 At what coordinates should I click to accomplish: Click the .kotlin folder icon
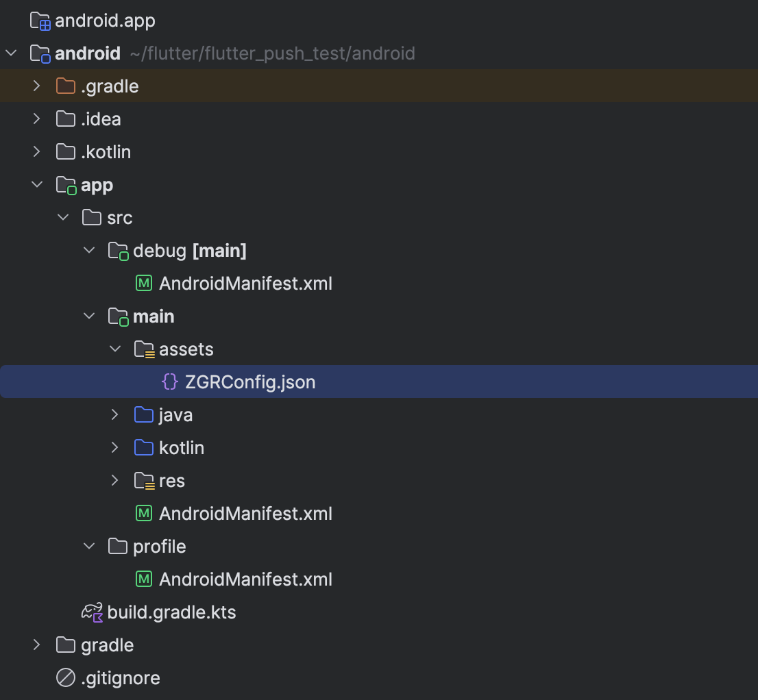click(x=66, y=151)
